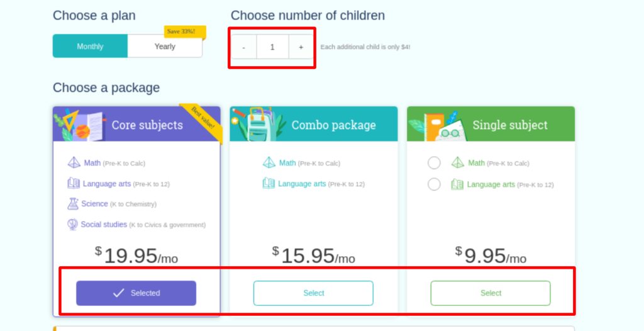Click the Language arts icon in Single subject
Viewport: 644px width, 331px height.
457,184
